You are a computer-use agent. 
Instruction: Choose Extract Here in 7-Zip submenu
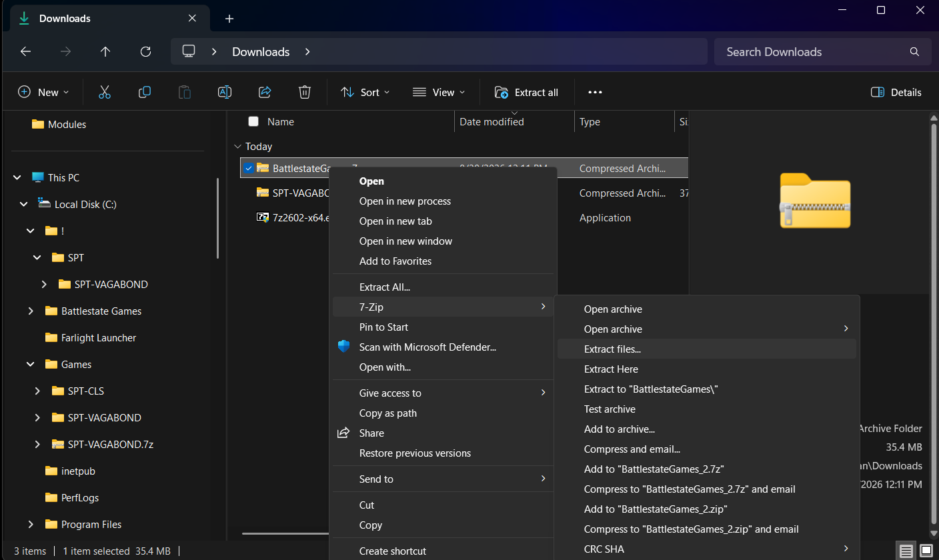point(706,369)
